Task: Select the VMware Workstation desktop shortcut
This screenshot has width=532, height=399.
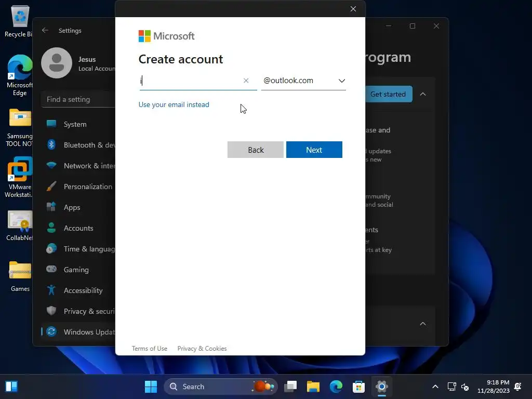Action: pos(19,177)
